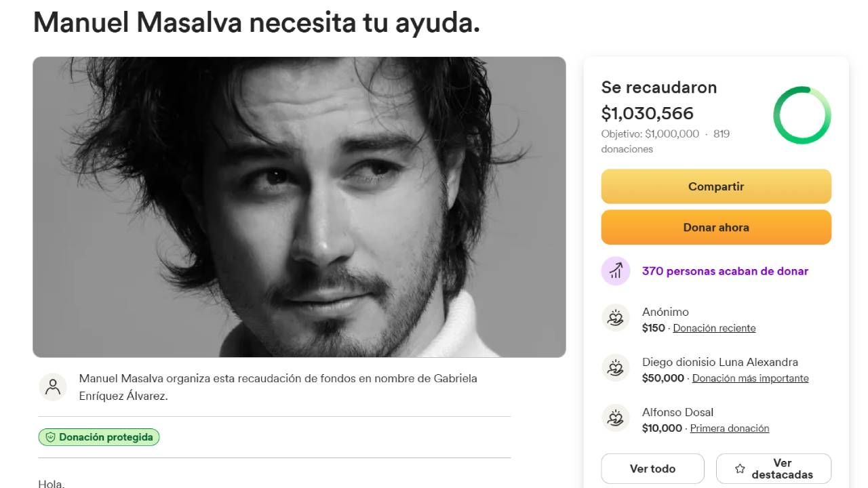Click the heart-hands icon beside Alfonso Dosal donation
The image size is (868, 488).
tap(615, 418)
